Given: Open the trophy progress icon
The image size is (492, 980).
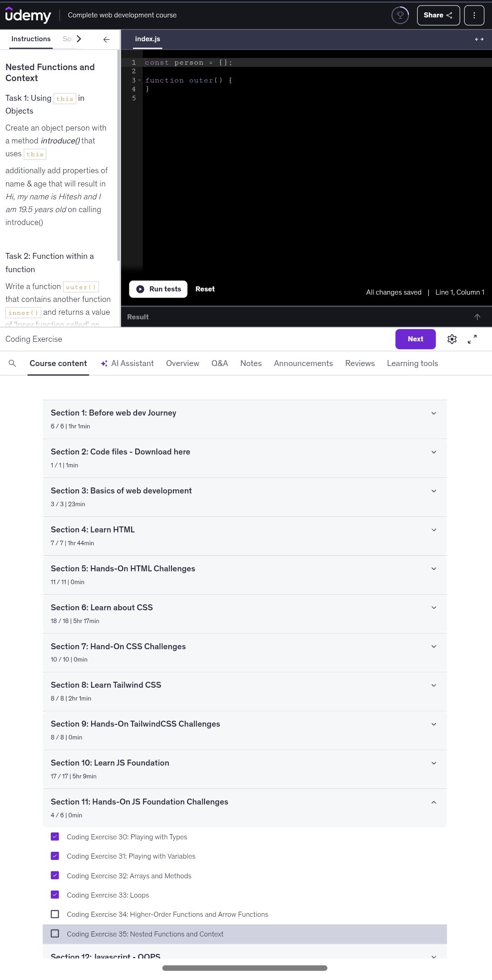Looking at the screenshot, I should [x=400, y=15].
